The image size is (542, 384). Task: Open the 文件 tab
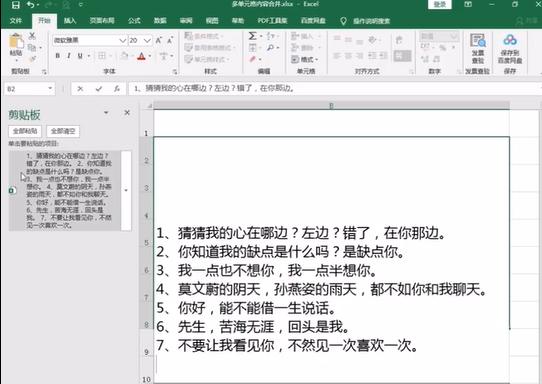16,21
